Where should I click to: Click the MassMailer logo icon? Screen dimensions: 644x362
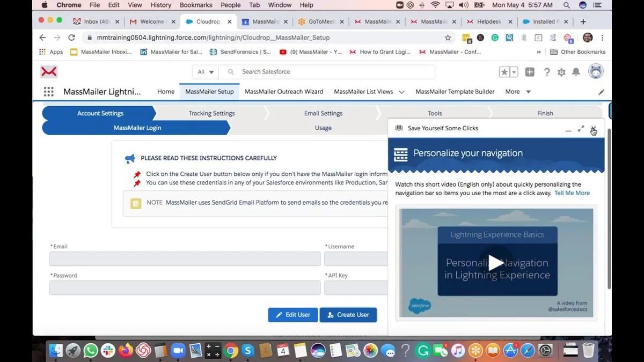coord(49,72)
